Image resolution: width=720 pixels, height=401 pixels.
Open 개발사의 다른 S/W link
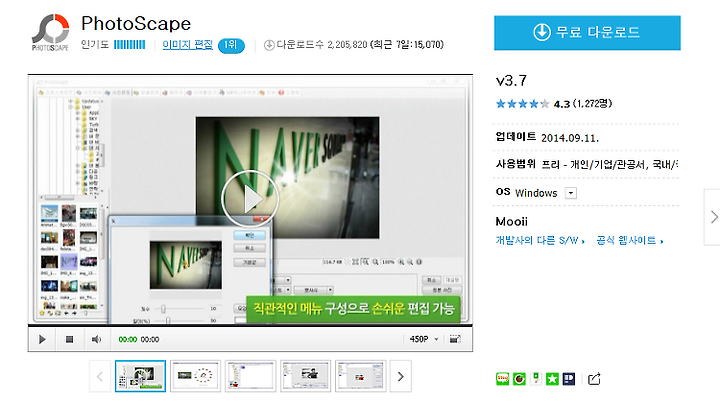[x=540, y=240]
